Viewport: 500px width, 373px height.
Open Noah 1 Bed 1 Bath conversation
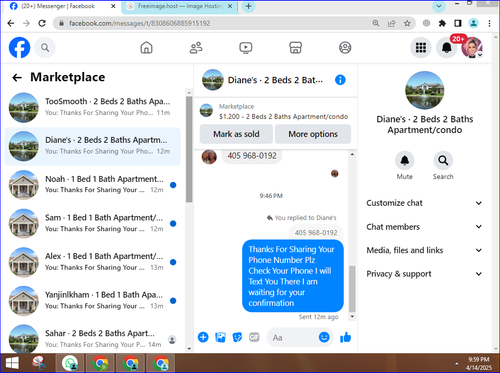point(93,185)
